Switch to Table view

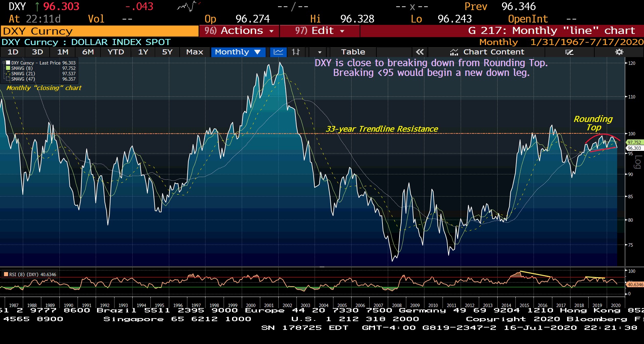[353, 52]
